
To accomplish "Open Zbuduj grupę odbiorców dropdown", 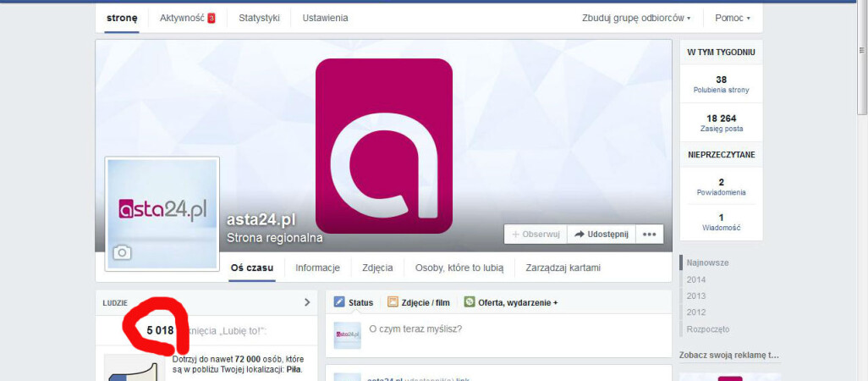I will (636, 18).
